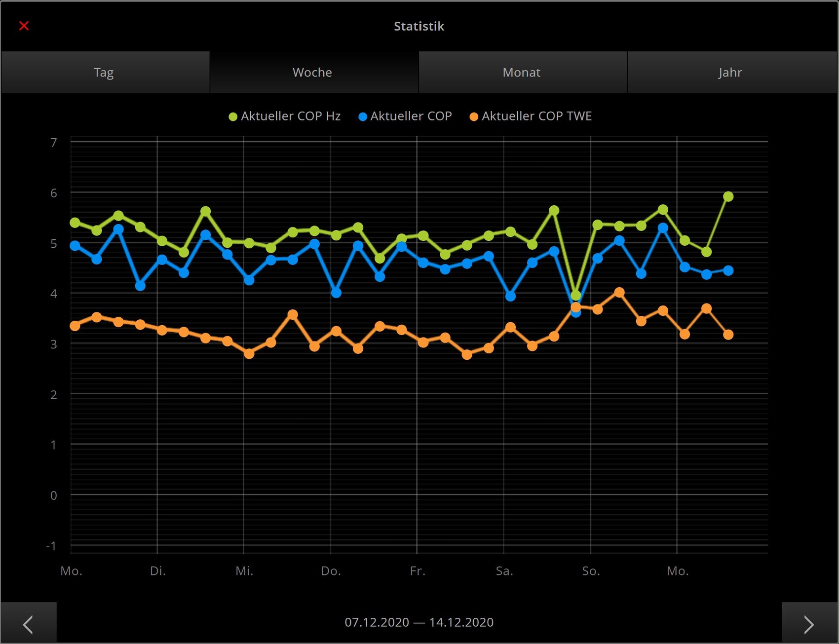Click the last blue data point on the right
The image size is (839, 644).
[728, 270]
